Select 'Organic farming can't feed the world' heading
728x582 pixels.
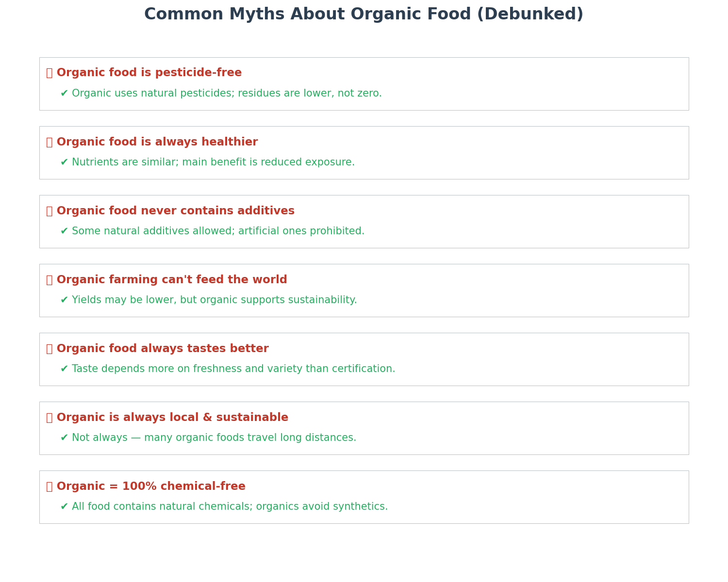(172, 280)
